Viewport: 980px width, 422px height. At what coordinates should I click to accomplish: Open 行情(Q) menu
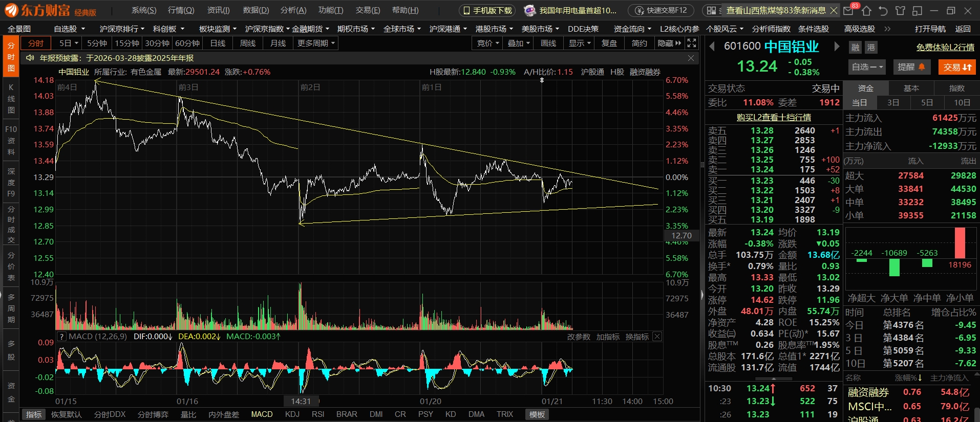(181, 10)
